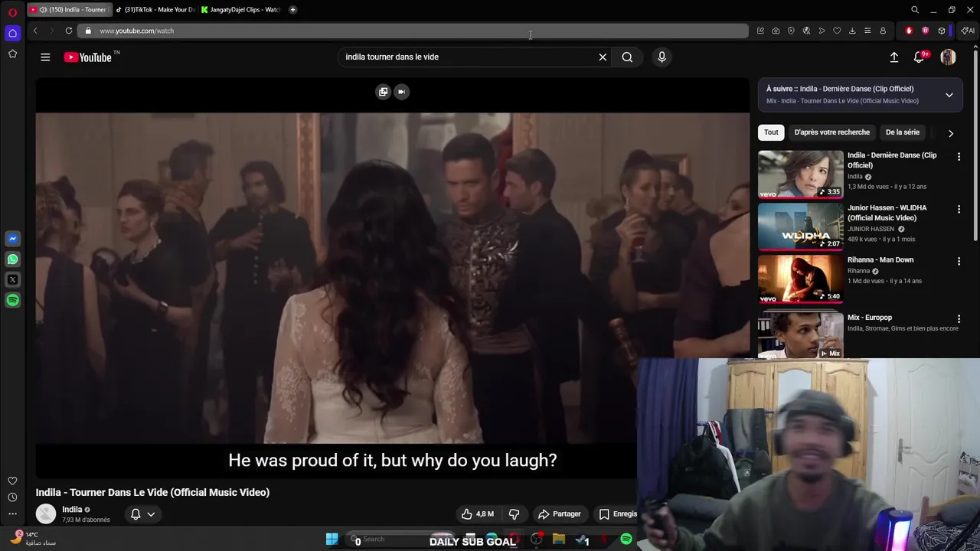
Task: Open the YouTube hamburger guide menu
Action: (x=45, y=57)
